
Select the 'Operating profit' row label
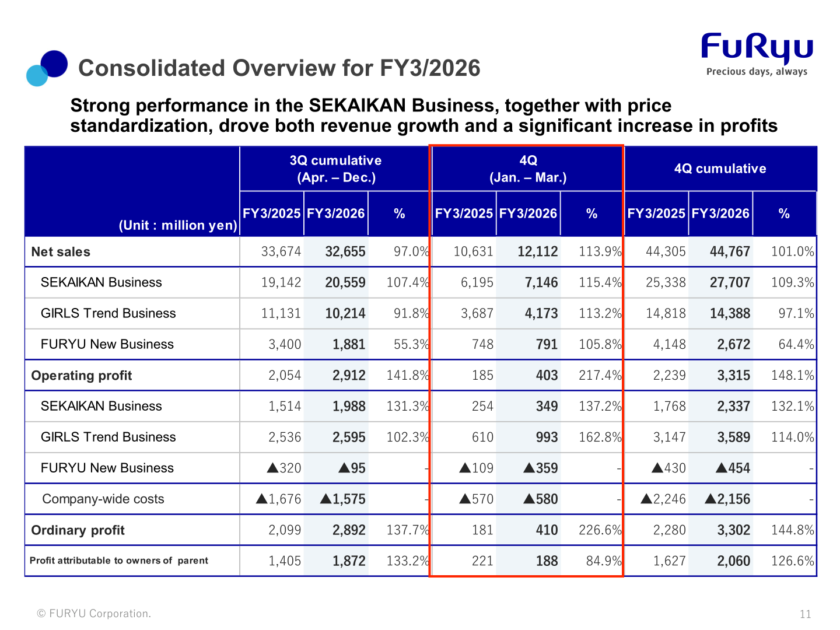82,376
